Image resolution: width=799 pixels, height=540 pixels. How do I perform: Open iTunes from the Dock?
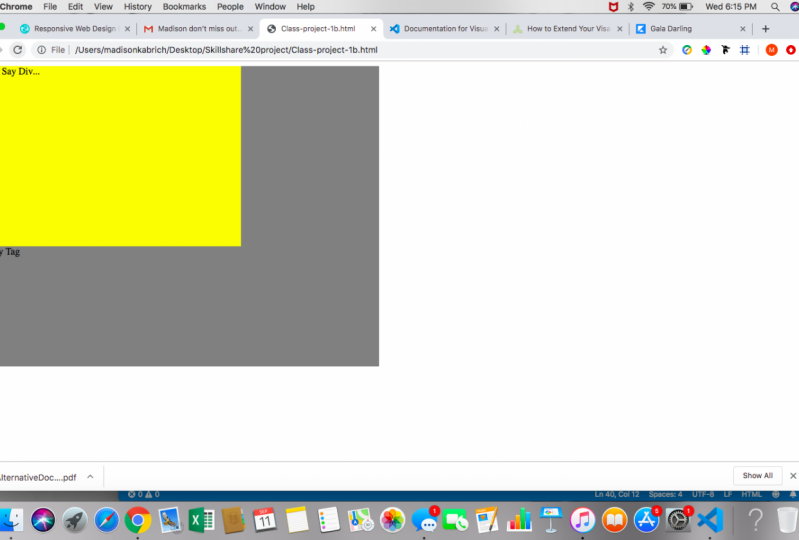tap(582, 520)
